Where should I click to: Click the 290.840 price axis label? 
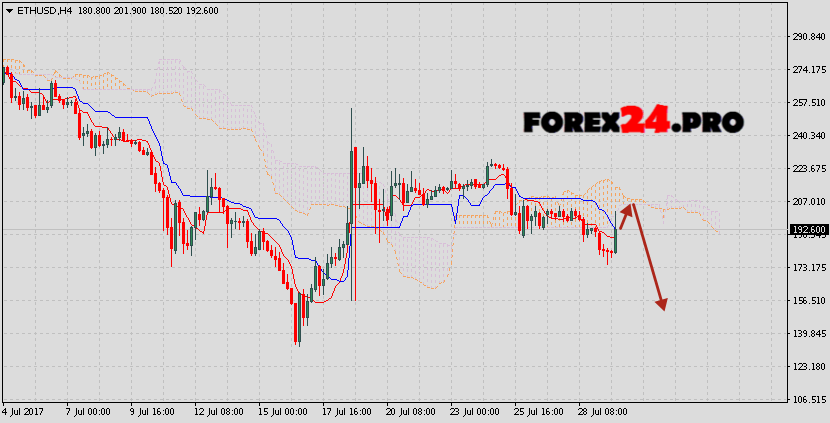click(x=806, y=37)
